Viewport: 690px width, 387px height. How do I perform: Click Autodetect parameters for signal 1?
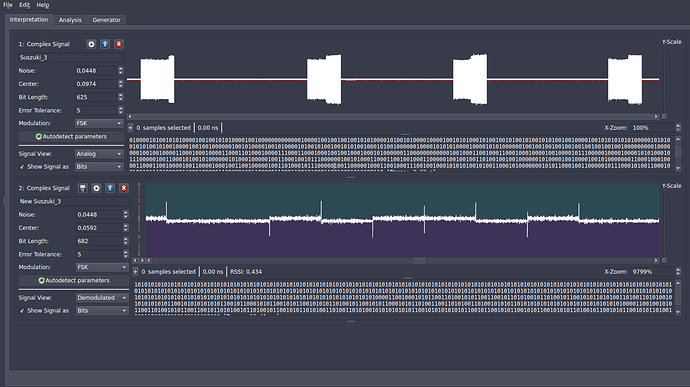71,136
